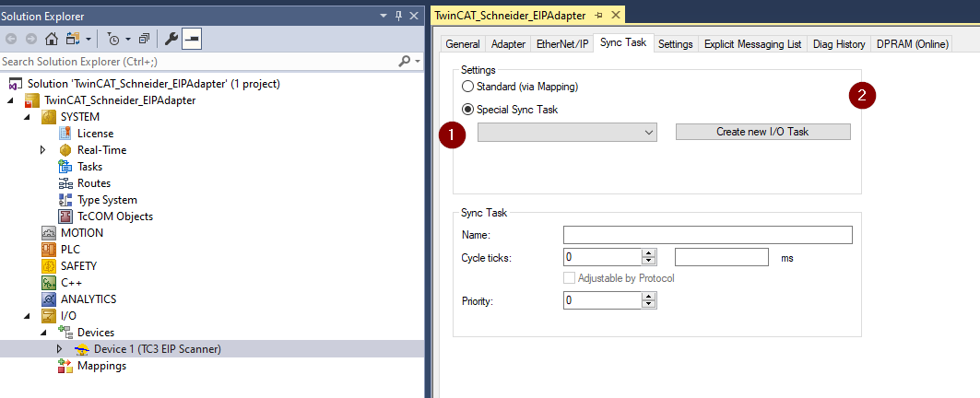Open the Special Sync Task dropdown

[x=567, y=132]
